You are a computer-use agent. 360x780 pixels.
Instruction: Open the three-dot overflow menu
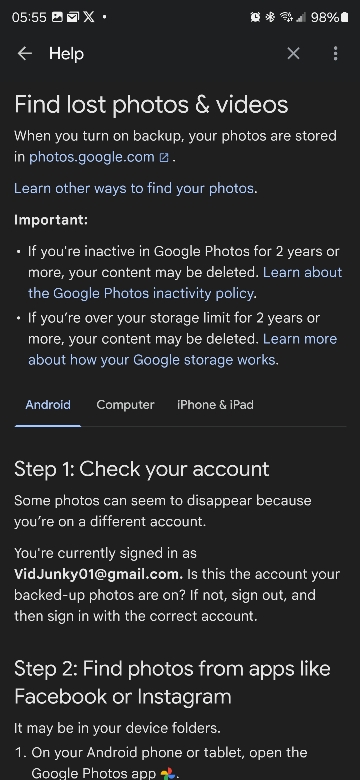(x=336, y=54)
